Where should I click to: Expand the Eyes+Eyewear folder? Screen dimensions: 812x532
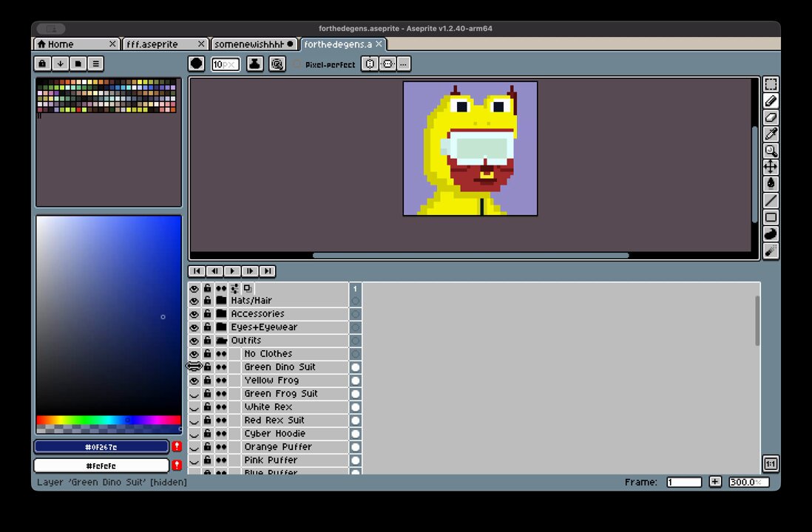pos(222,327)
